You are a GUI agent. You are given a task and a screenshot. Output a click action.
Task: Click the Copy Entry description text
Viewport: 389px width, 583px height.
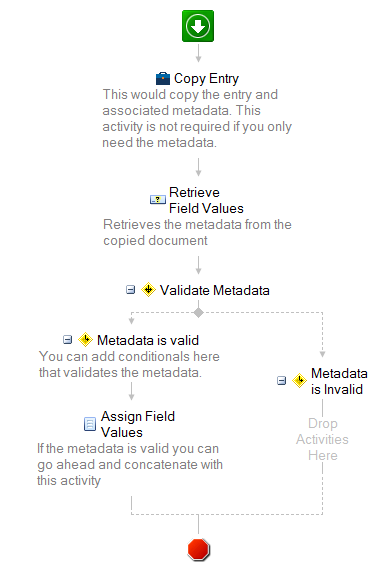[197, 118]
